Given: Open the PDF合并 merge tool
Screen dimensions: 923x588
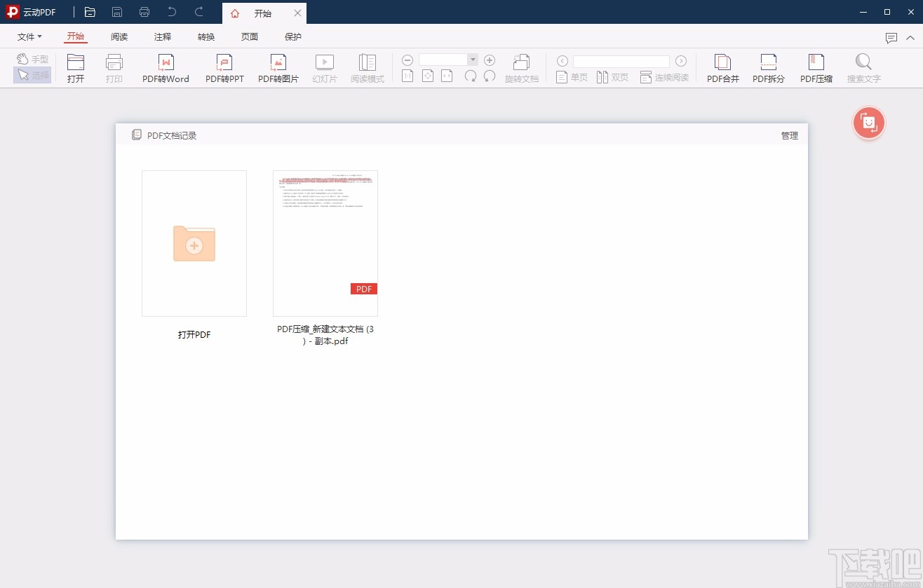Looking at the screenshot, I should pyautogui.click(x=723, y=69).
